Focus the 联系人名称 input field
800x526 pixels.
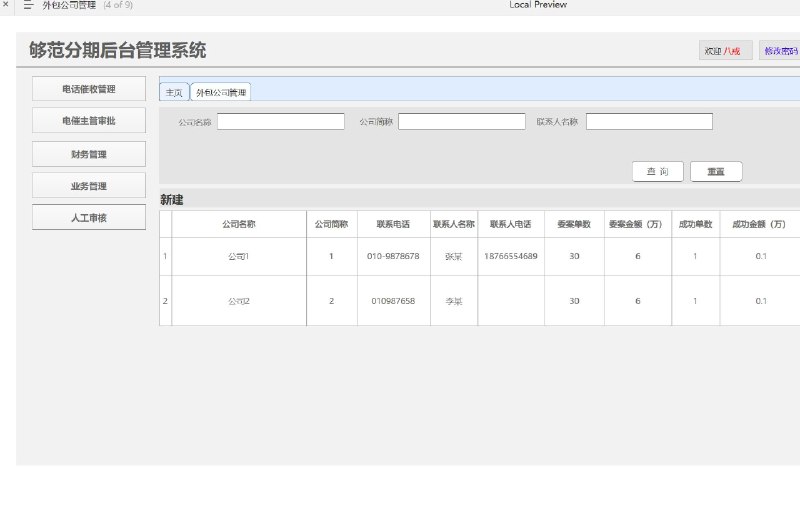click(x=649, y=121)
